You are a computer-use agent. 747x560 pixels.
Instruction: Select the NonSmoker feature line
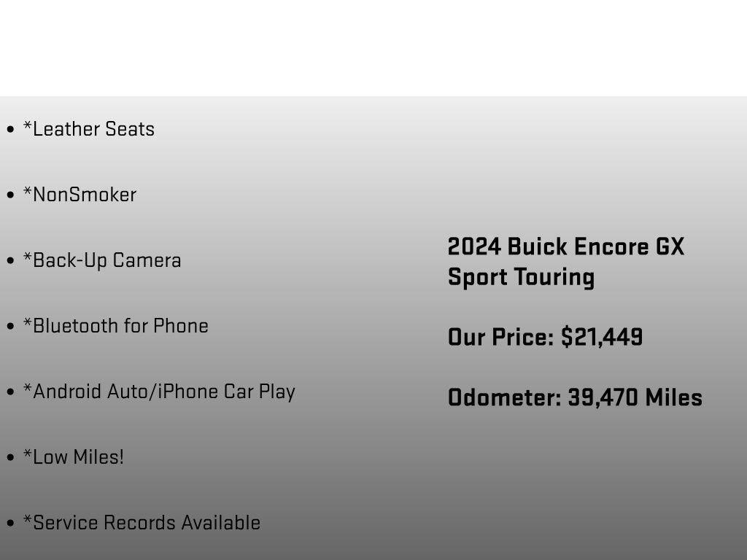80,195
